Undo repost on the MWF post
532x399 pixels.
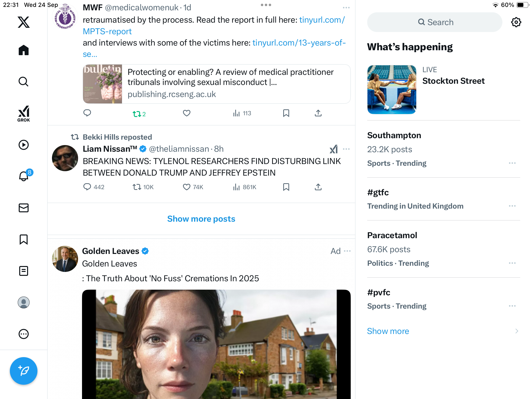coord(137,114)
